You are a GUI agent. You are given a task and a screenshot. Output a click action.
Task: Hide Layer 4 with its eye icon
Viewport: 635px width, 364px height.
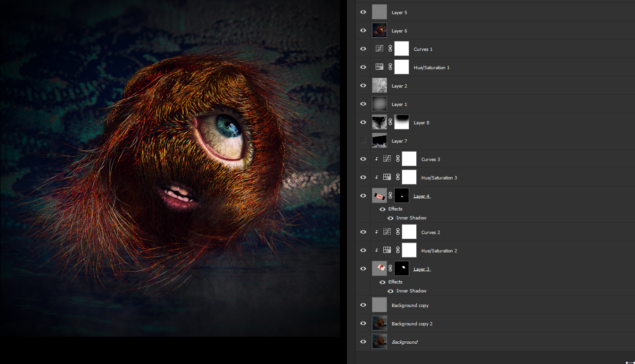(x=363, y=195)
